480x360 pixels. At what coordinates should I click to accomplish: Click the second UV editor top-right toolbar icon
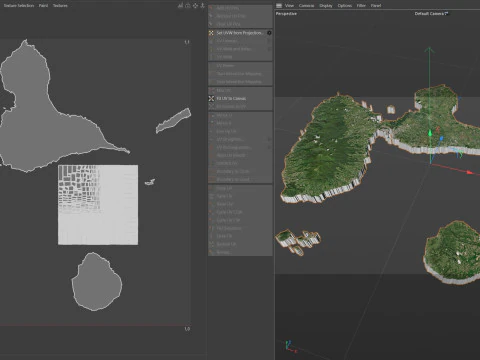tap(188, 5)
